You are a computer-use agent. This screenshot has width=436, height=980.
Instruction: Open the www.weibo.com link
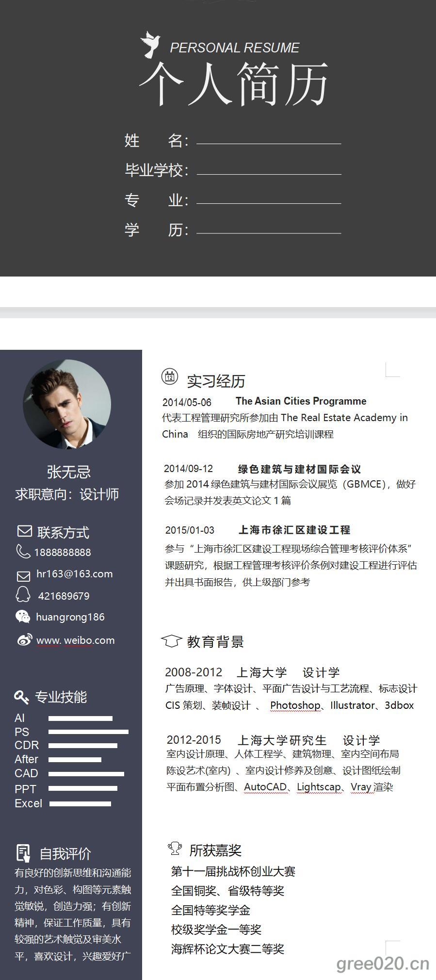tap(76, 640)
